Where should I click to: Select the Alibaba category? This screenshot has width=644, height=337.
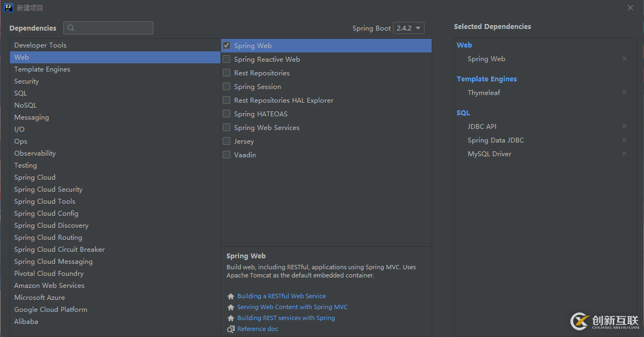[115, 321]
